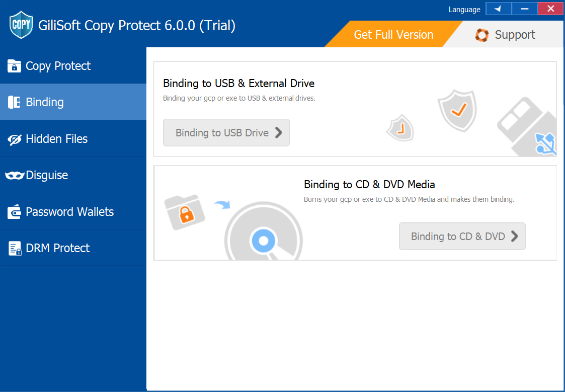
Task: Click the blue curved arrow graphic
Action: (222, 205)
